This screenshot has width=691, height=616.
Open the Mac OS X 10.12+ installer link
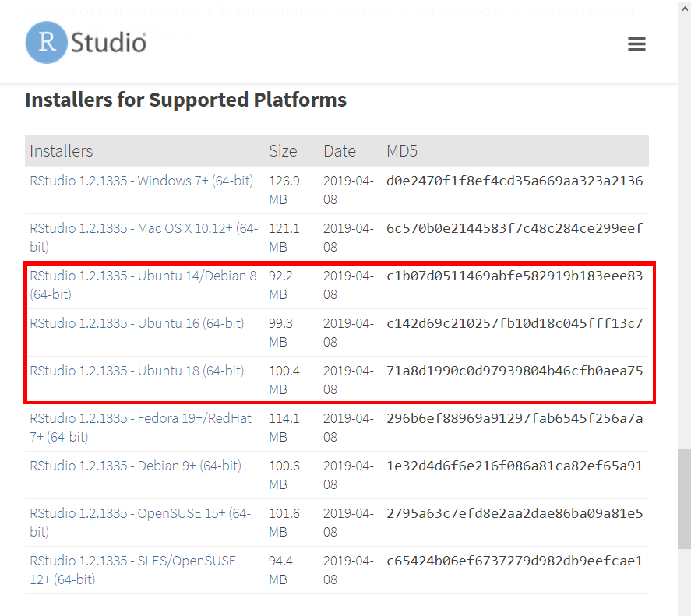(x=143, y=229)
